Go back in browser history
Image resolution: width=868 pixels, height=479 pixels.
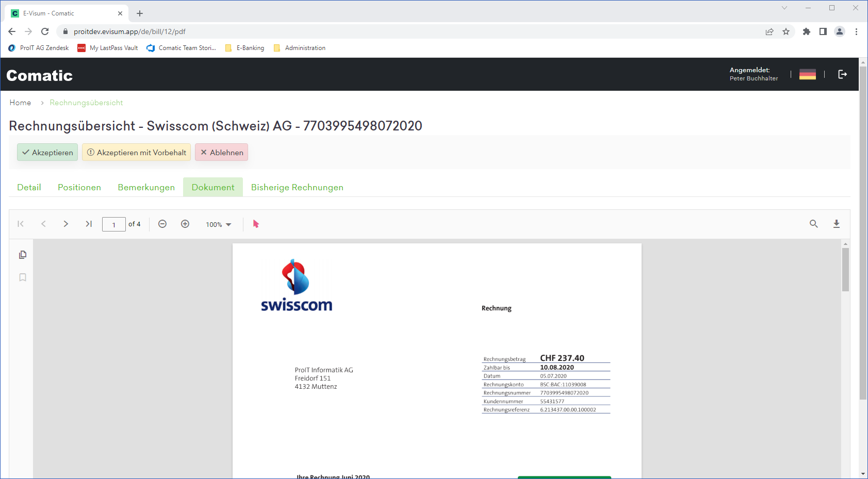pos(12,31)
